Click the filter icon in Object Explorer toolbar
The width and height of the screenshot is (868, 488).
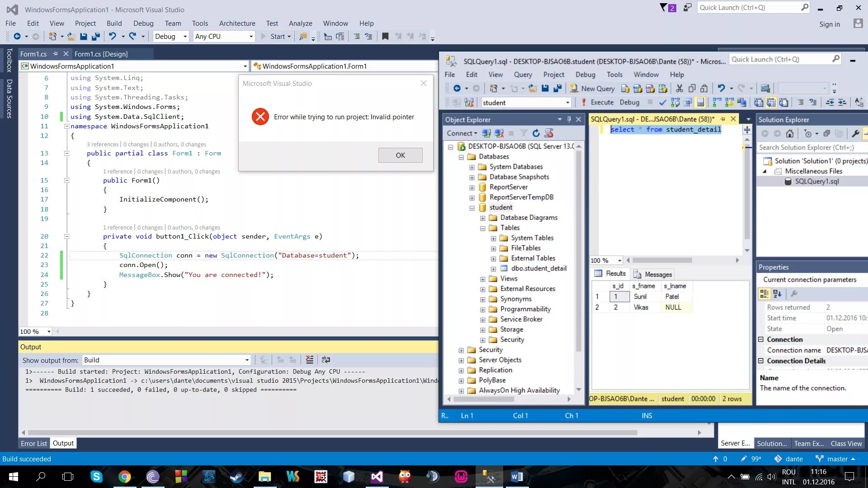click(523, 133)
